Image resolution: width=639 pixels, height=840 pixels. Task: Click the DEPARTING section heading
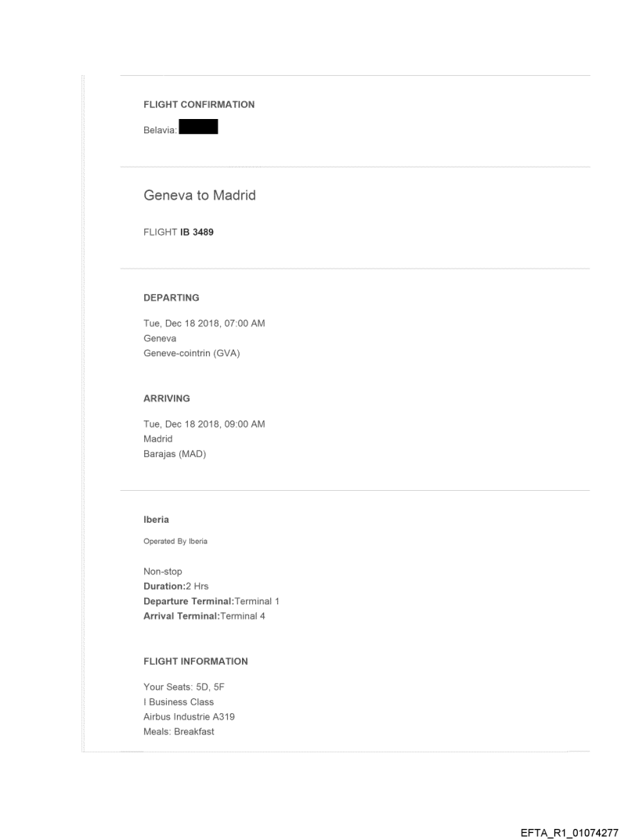pyautogui.click(x=171, y=297)
